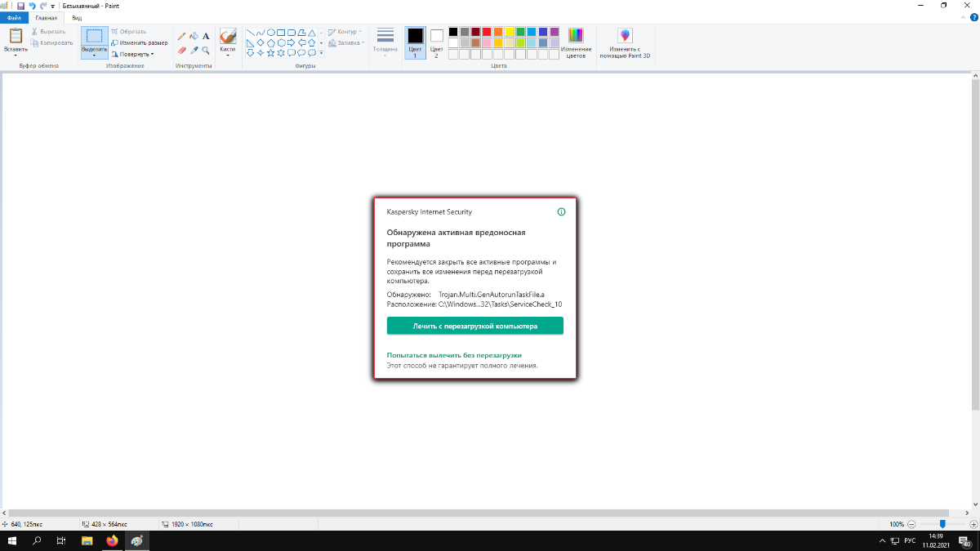Screen dimensions: 980x551
Task: Click the Copy (Копировать) button
Action: pos(51,42)
